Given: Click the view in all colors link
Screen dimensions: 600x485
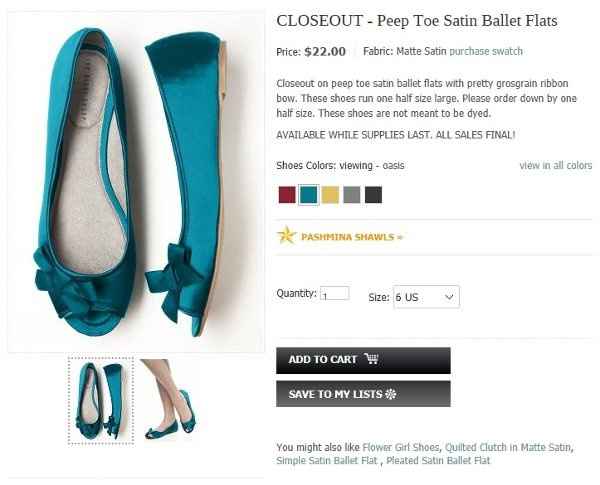Looking at the screenshot, I should point(555,166).
